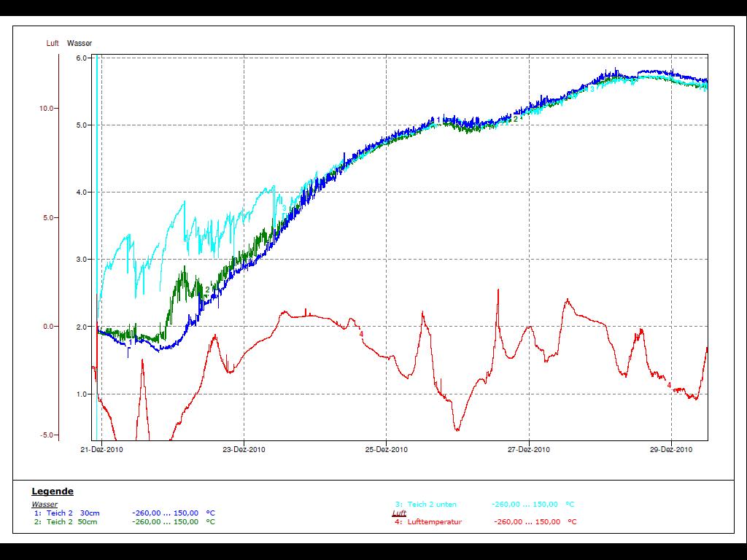Click the 29-Dez-2010 date label
The height and width of the screenshot is (560, 747).
pos(671,449)
